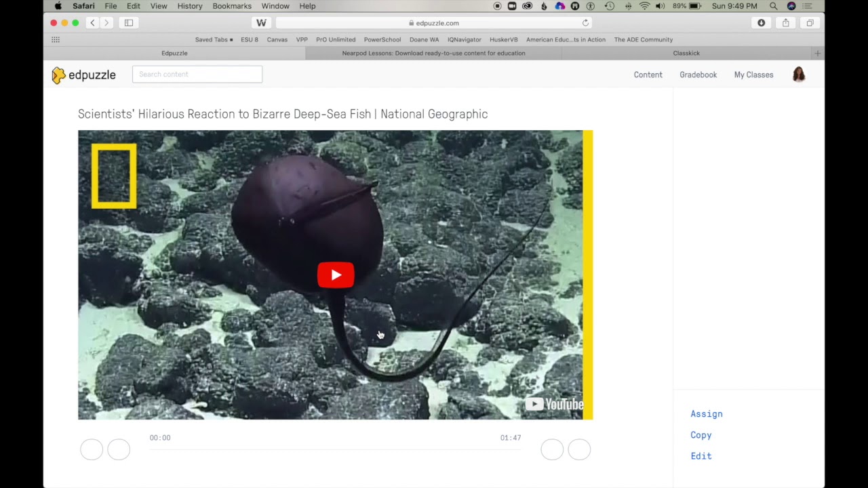The width and height of the screenshot is (868, 488).
Task: Click the Assign link
Action: coord(707,414)
